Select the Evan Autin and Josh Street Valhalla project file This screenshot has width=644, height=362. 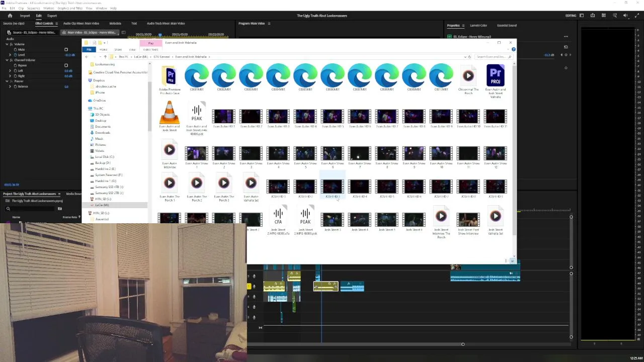[x=496, y=80]
